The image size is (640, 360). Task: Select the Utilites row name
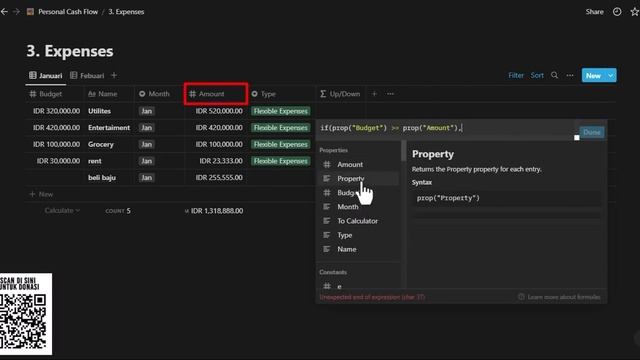99,111
